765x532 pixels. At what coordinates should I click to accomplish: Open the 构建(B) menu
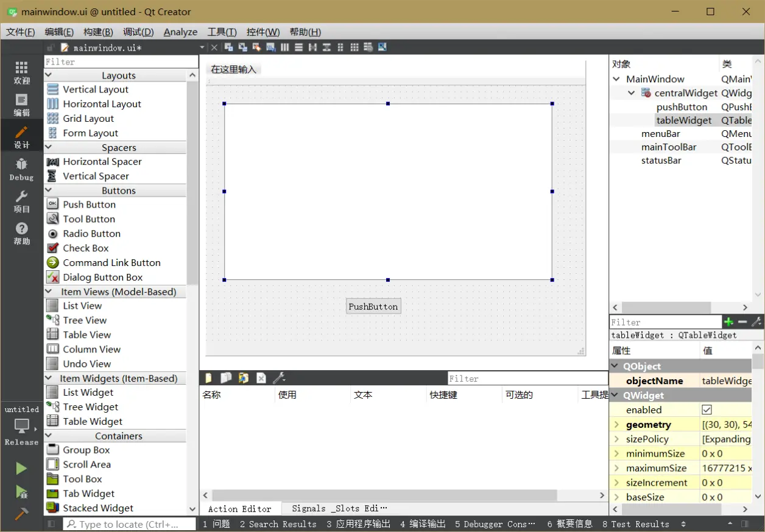(98, 32)
